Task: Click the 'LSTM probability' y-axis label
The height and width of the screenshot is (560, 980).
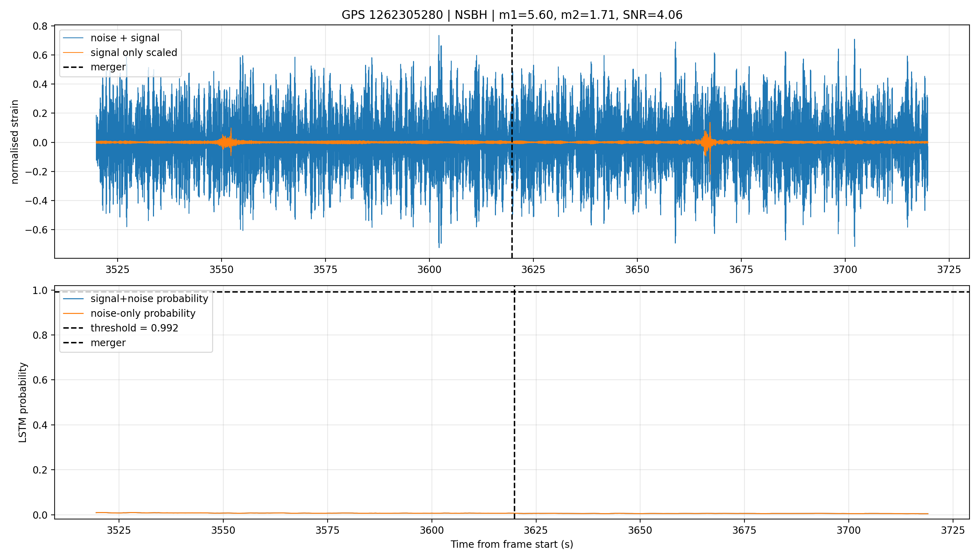Action: click(23, 402)
